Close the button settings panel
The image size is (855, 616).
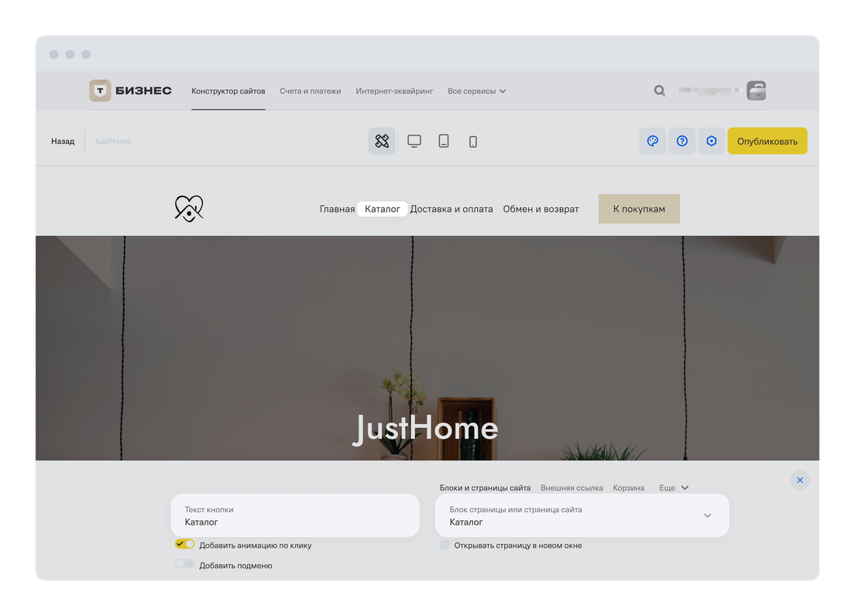click(800, 480)
